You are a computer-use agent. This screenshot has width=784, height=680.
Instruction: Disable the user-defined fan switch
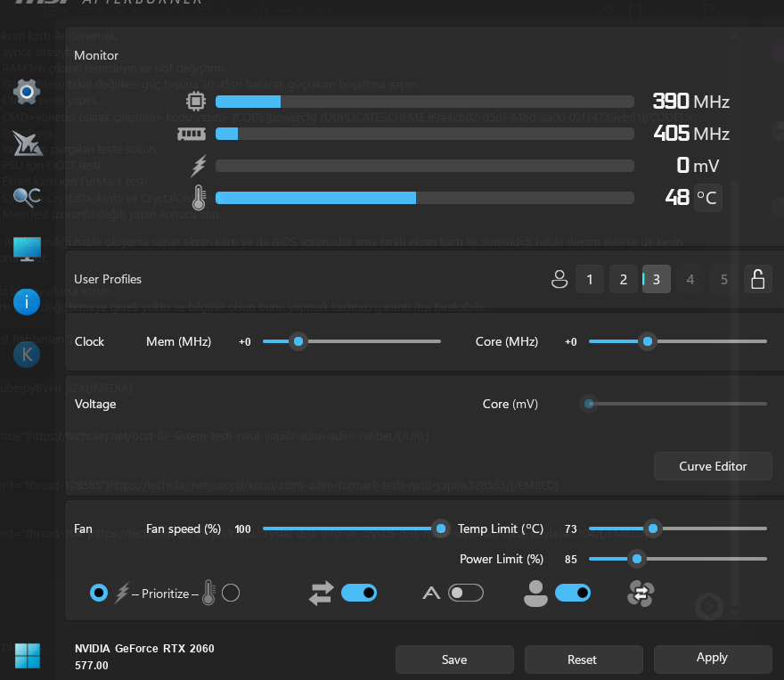pyautogui.click(x=573, y=593)
